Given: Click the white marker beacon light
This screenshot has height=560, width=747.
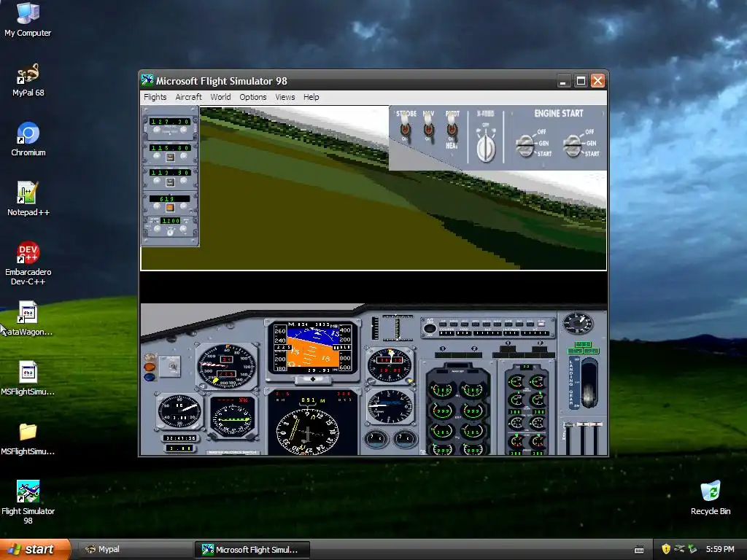Looking at the screenshot, I should coord(150,357).
